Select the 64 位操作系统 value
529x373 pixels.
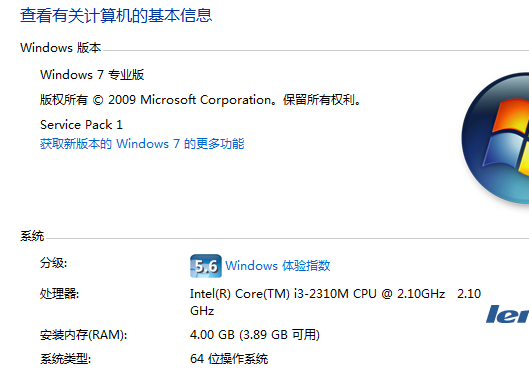pos(229,359)
